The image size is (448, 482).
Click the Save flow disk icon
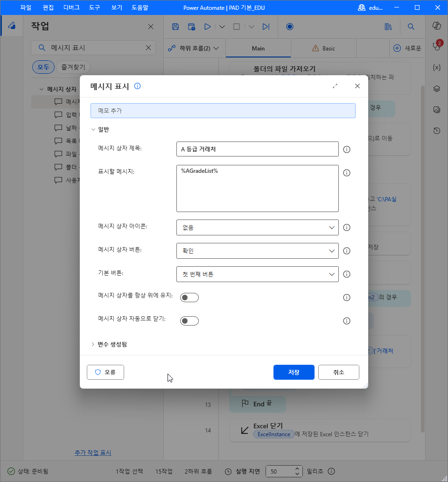[x=175, y=27]
